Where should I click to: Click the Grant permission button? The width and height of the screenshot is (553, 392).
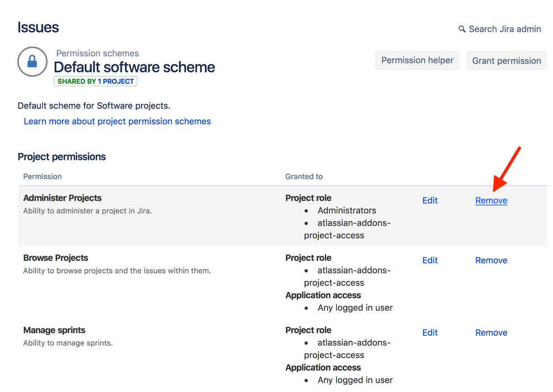pyautogui.click(x=506, y=60)
